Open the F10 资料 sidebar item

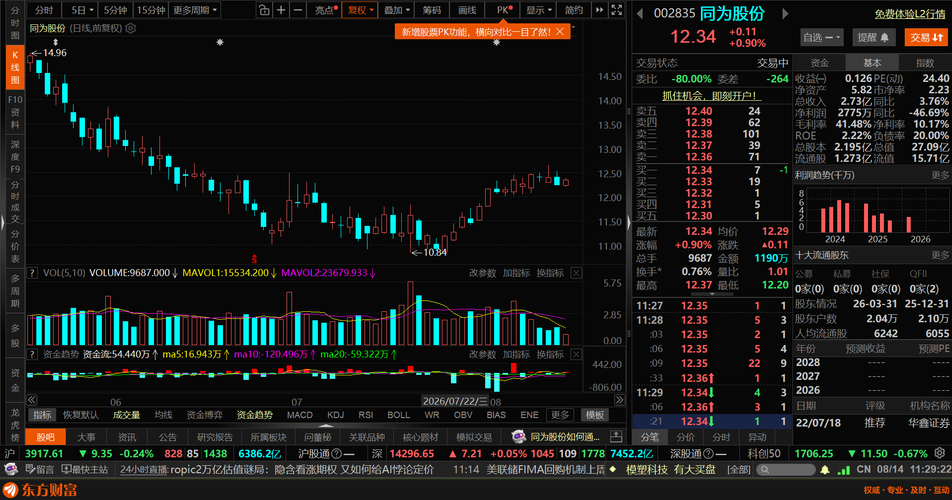tap(15, 112)
